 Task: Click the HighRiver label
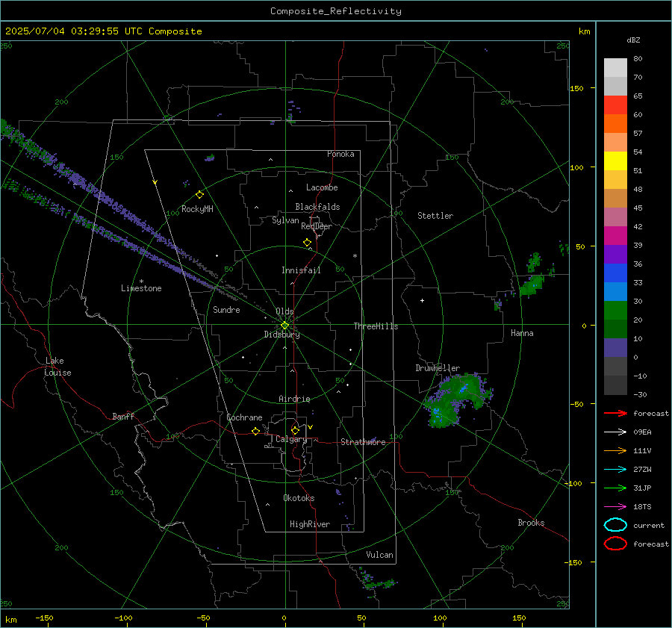[x=310, y=524]
